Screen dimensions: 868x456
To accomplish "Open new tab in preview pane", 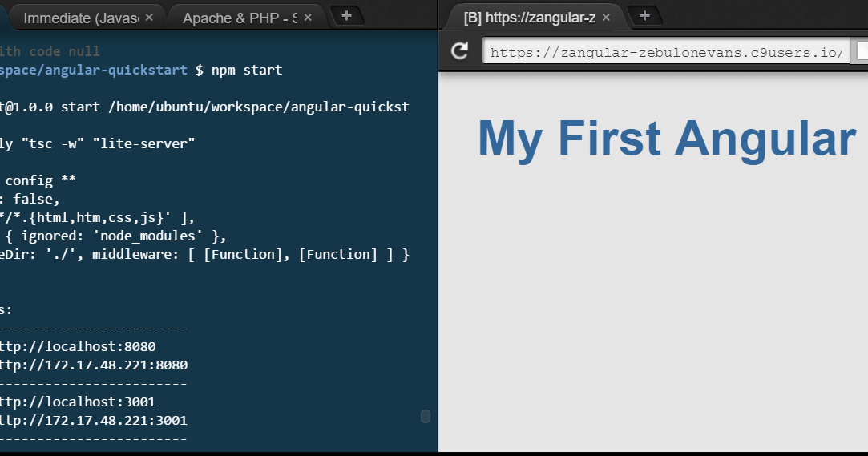I will click(644, 16).
